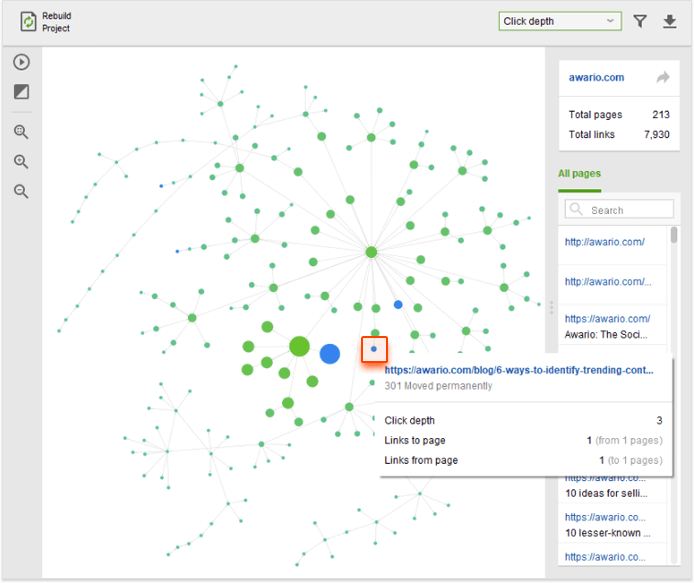Click the 'Links from page' tooltip row
The width and height of the screenshot is (694, 583).
tap(523, 460)
